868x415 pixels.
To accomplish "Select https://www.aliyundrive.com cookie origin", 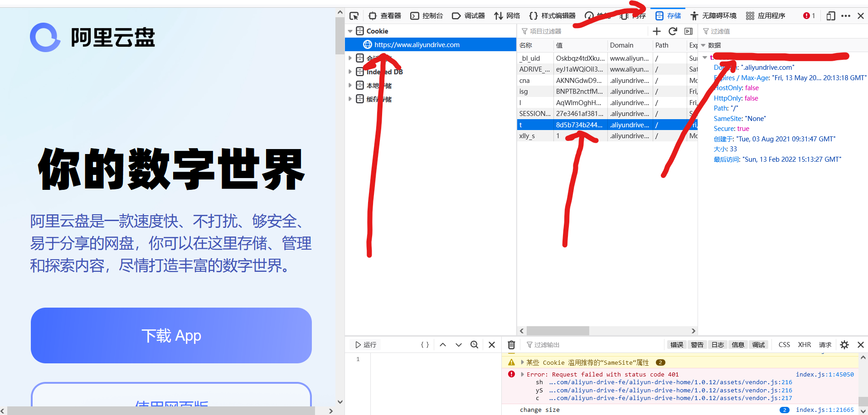I will click(x=431, y=44).
